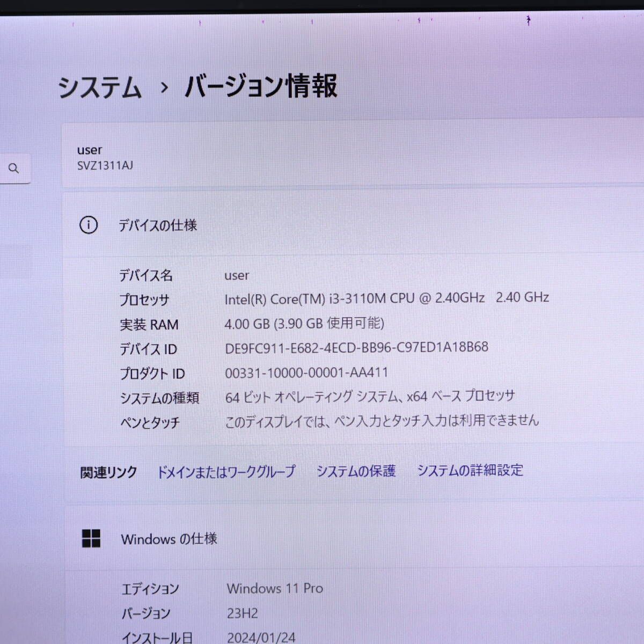Go back to システム breadcrumb
The height and width of the screenshot is (644, 644).
(x=100, y=87)
